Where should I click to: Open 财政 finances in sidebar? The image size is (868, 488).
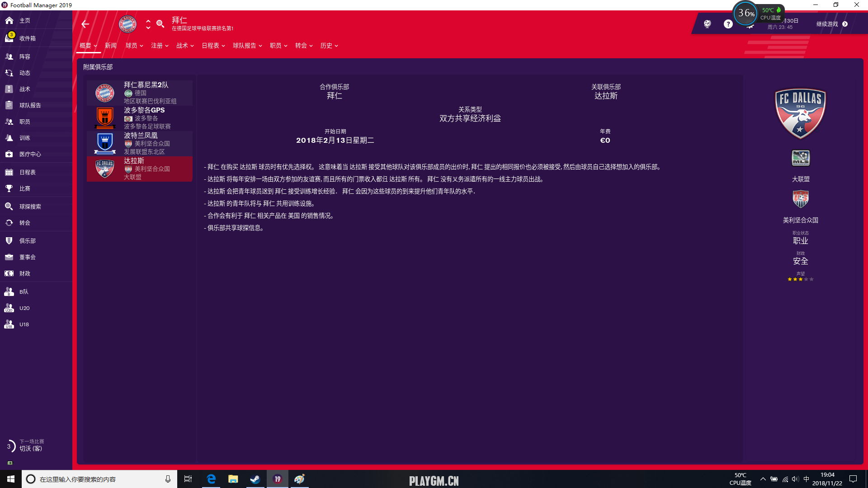click(24, 273)
